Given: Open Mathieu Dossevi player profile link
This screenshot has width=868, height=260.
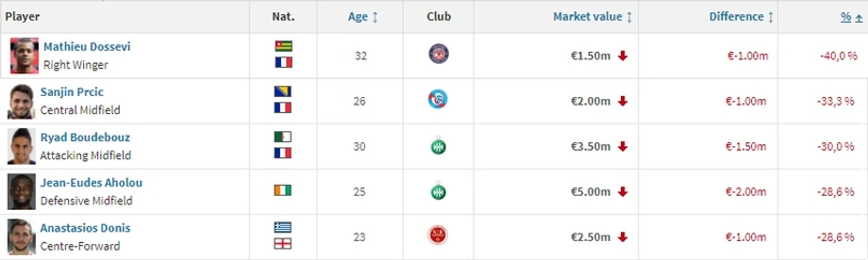Looking at the screenshot, I should pos(87,46).
